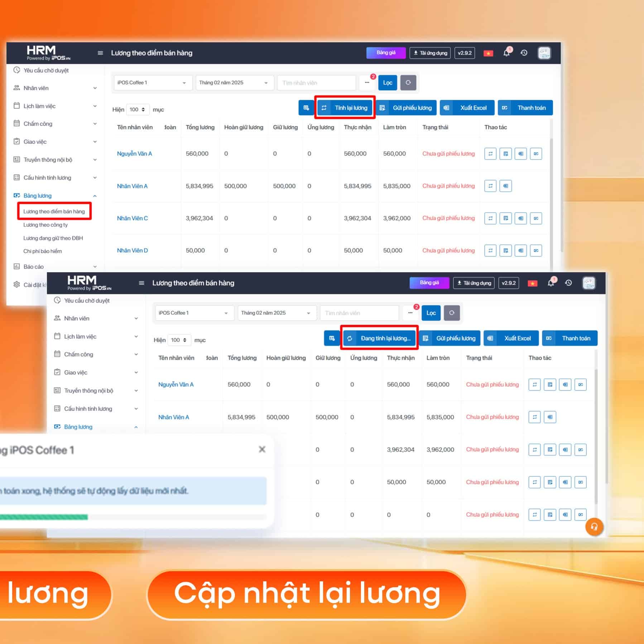Click the hamburger menu icon in top window
This screenshot has width=644, height=644.
point(100,53)
